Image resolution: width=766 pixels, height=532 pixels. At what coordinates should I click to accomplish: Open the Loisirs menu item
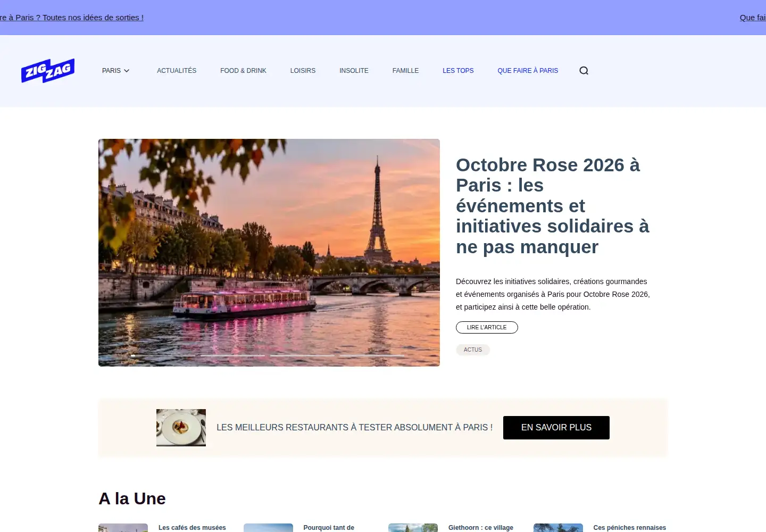(303, 71)
